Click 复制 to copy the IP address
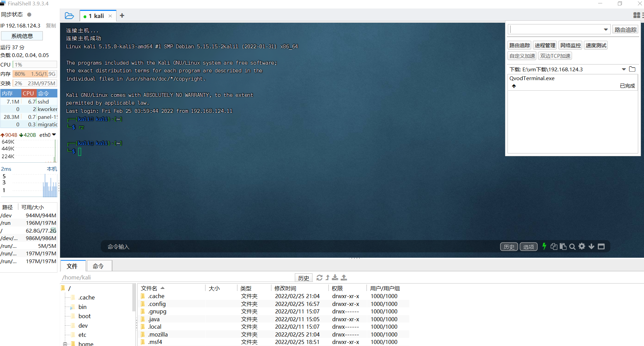 (x=51, y=25)
